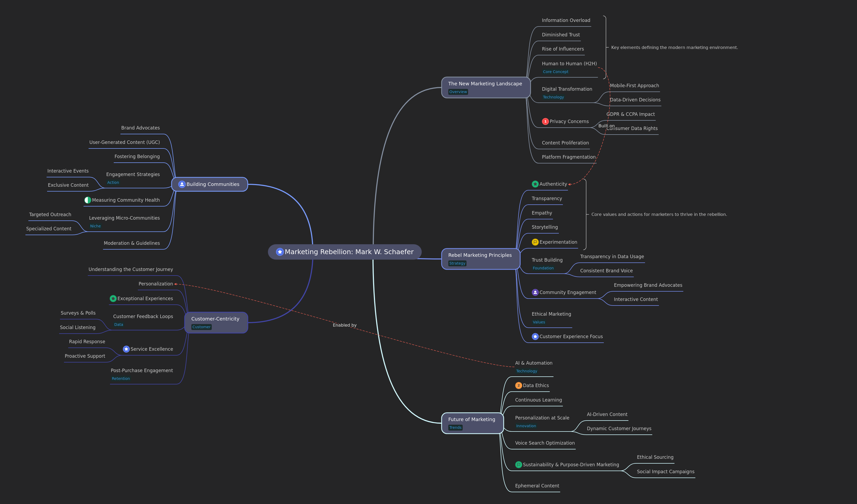Select the "Understanding the Customer Journey" subtopic
This screenshot has width=857, height=504.
[x=131, y=269]
